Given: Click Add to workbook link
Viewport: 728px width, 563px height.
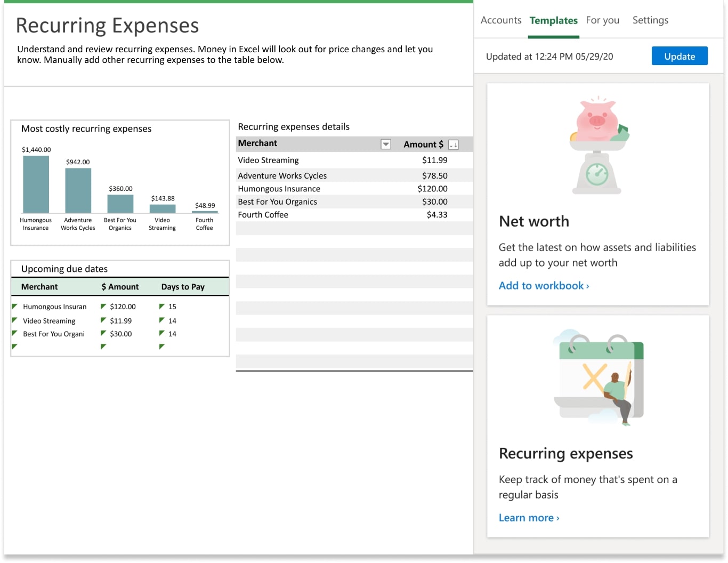Looking at the screenshot, I should [x=544, y=286].
